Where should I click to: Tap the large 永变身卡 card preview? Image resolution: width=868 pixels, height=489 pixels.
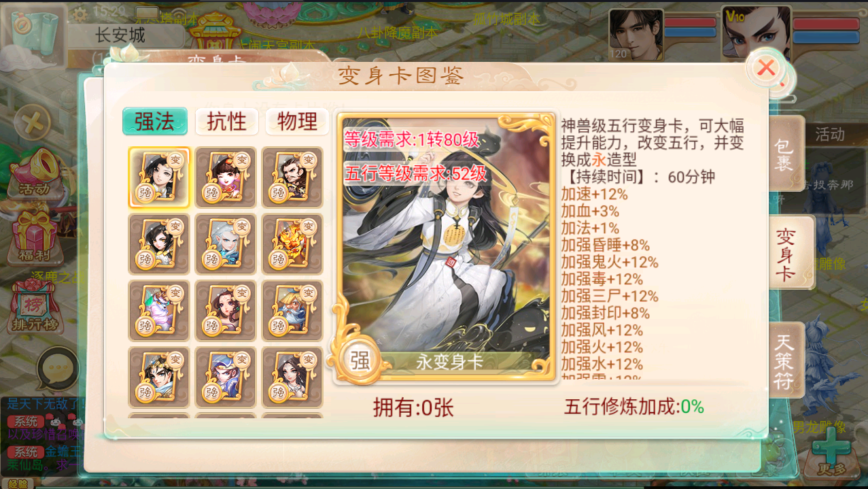tap(445, 246)
